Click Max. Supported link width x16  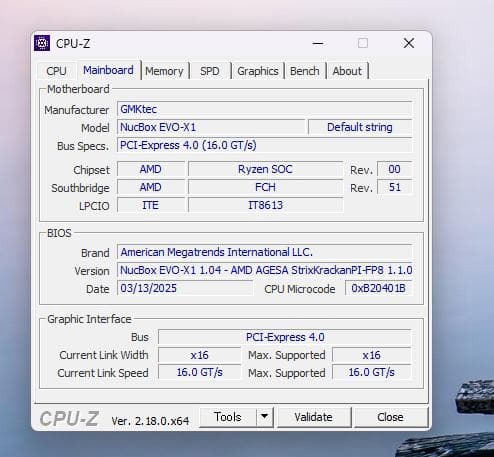372,355
